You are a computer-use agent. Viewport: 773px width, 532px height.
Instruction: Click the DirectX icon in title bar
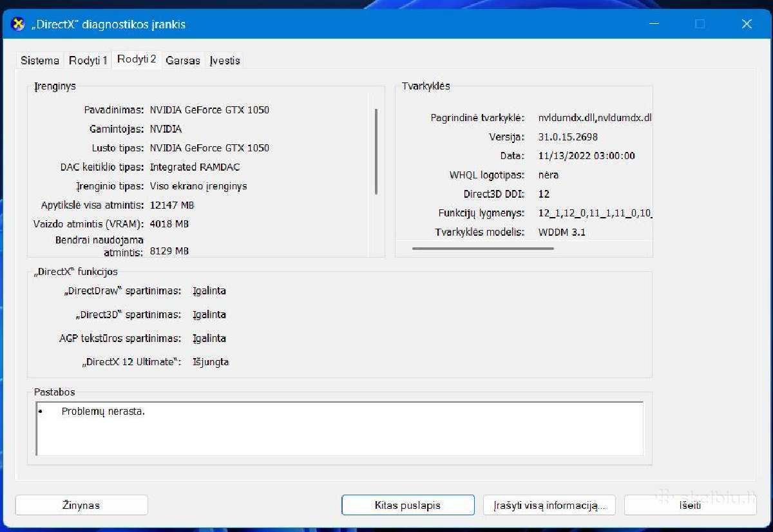(18, 24)
